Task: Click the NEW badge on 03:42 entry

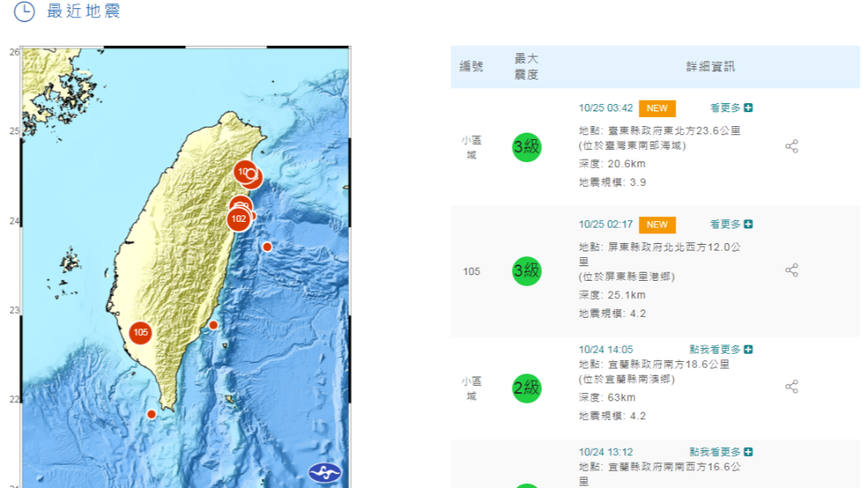Action: pyautogui.click(x=657, y=108)
